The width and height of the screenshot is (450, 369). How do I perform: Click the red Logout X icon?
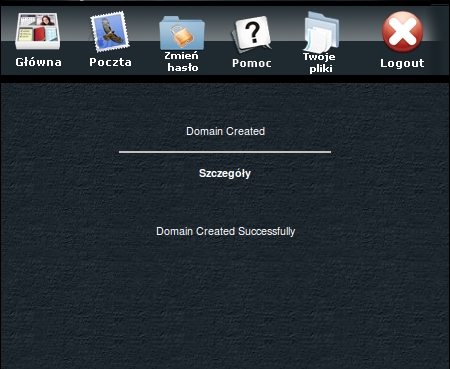403,32
